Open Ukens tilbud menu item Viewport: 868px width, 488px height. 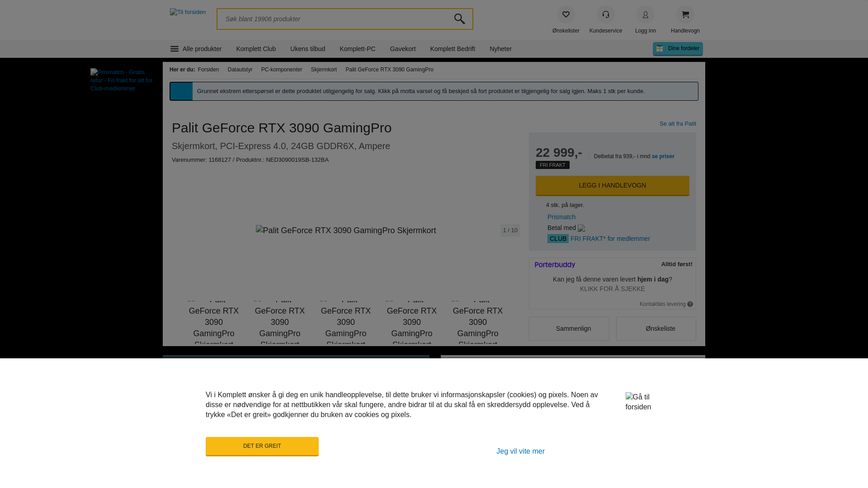click(x=307, y=49)
